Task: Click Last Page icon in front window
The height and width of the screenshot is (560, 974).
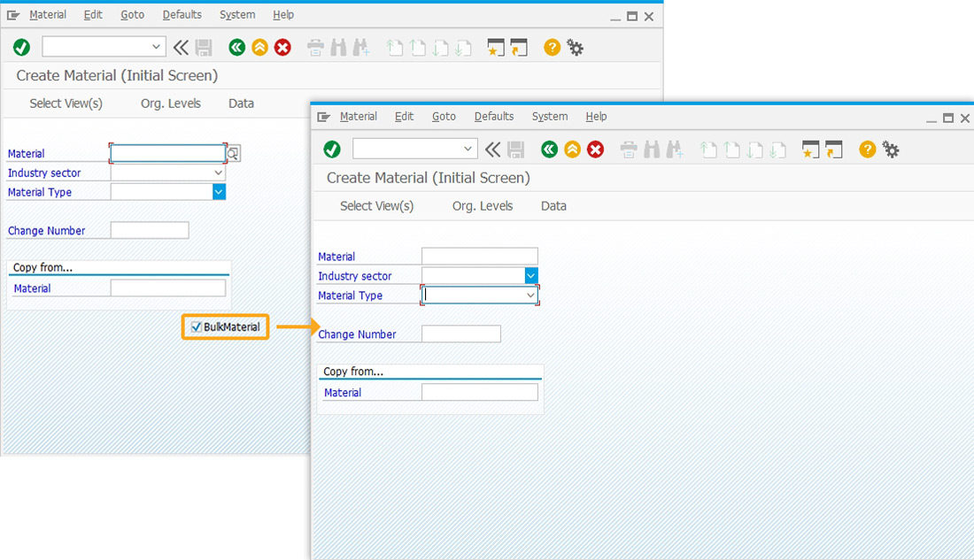Action: pos(777,149)
